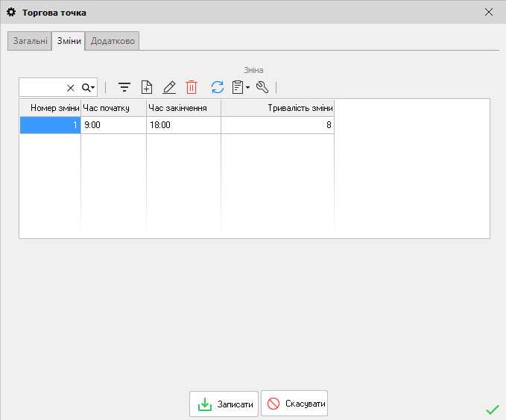Open the wrench settings tool
The image size is (506, 420).
tap(262, 87)
